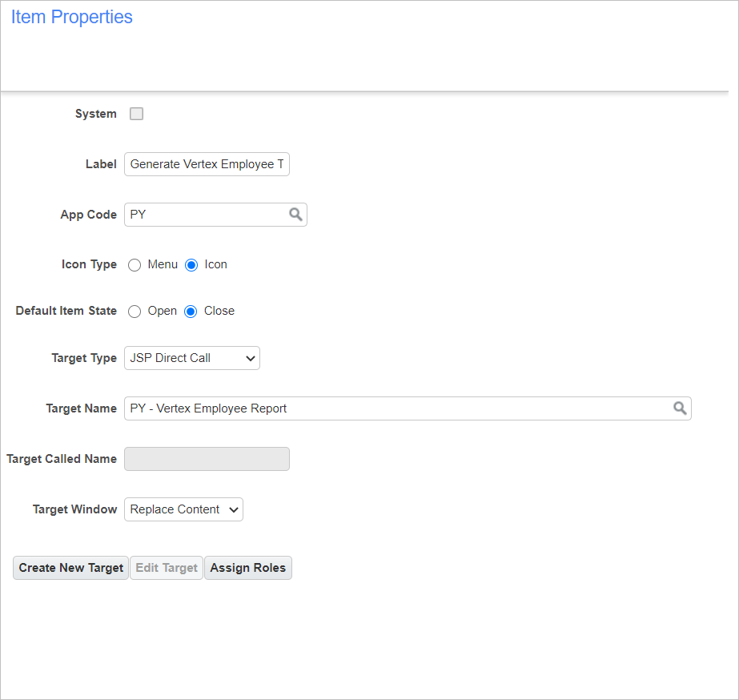The width and height of the screenshot is (739, 700).
Task: Click into the Target Name text box
Action: pyautogui.click(x=396, y=408)
